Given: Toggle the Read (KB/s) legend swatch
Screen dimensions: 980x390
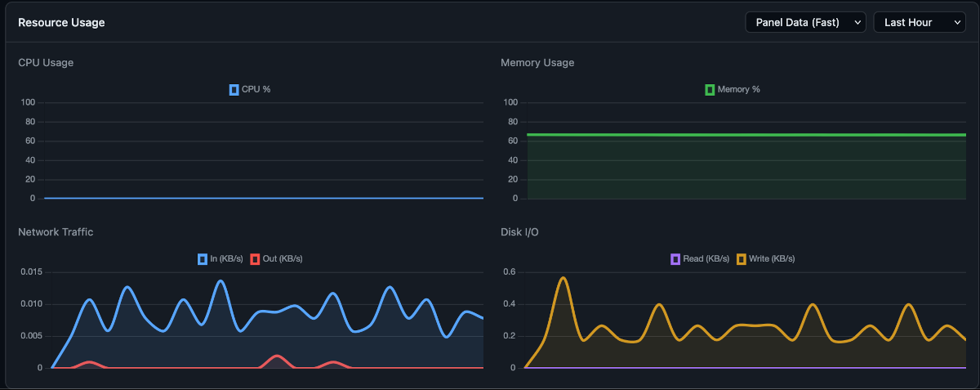Looking at the screenshot, I should [x=675, y=259].
